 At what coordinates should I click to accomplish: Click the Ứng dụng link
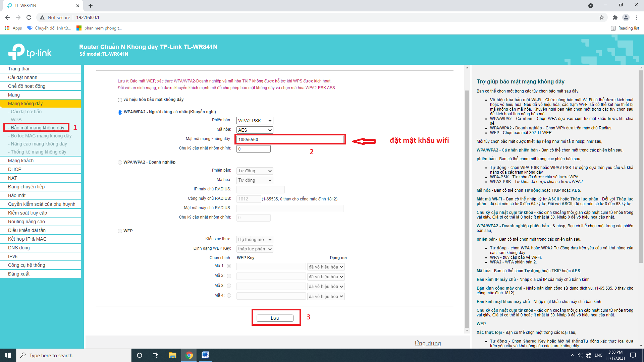428,343
